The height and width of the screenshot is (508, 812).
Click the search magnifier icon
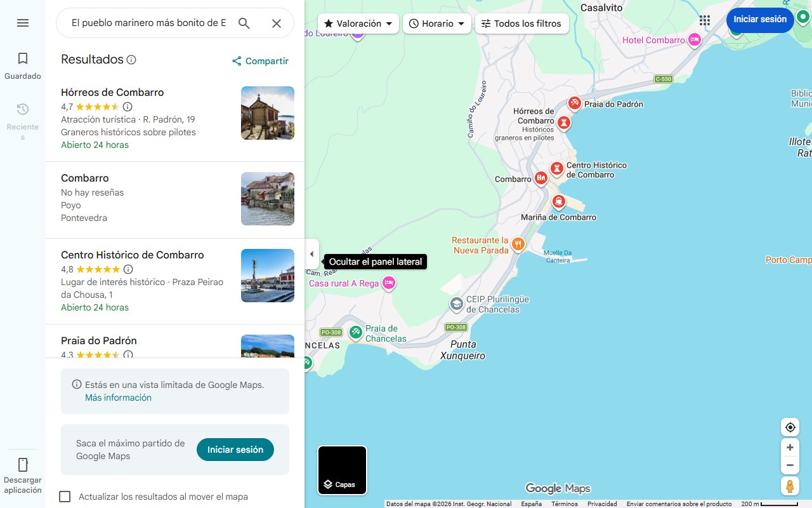[x=244, y=23]
